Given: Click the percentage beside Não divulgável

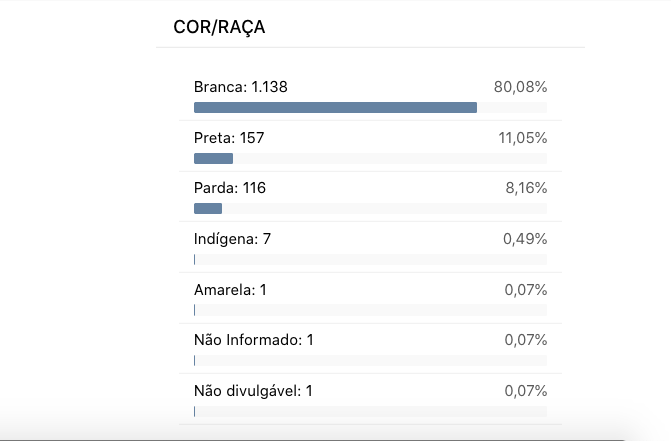Looking at the screenshot, I should pos(524,391).
